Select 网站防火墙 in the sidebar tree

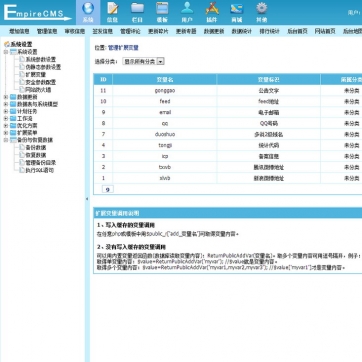[38, 89]
